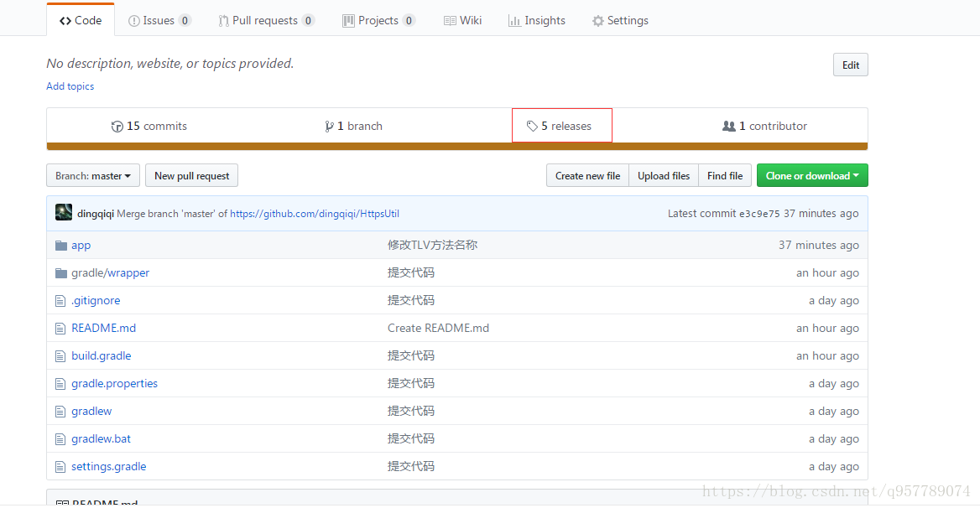980x508 pixels.
Task: Open the .gitignore file
Action: [x=96, y=300]
